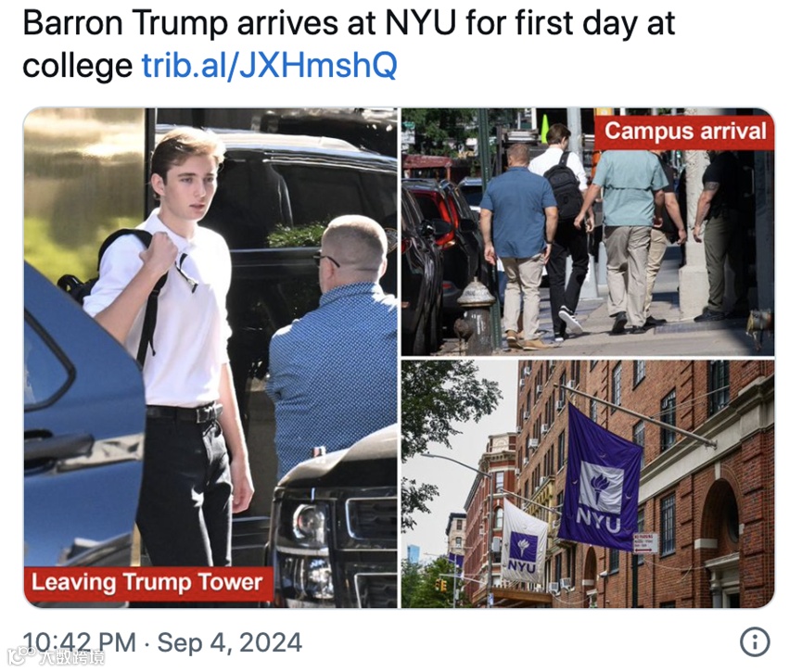Viewport: 802px width, 672px height.
Task: Click the red parking sign on brick building
Action: [x=645, y=542]
